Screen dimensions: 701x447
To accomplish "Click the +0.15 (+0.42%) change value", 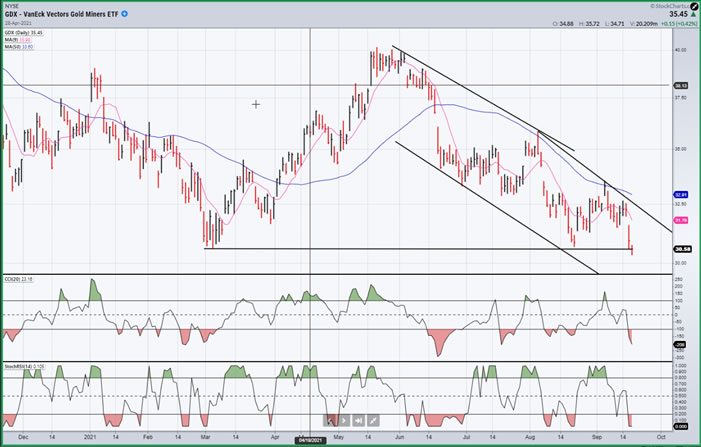I will 680,24.
